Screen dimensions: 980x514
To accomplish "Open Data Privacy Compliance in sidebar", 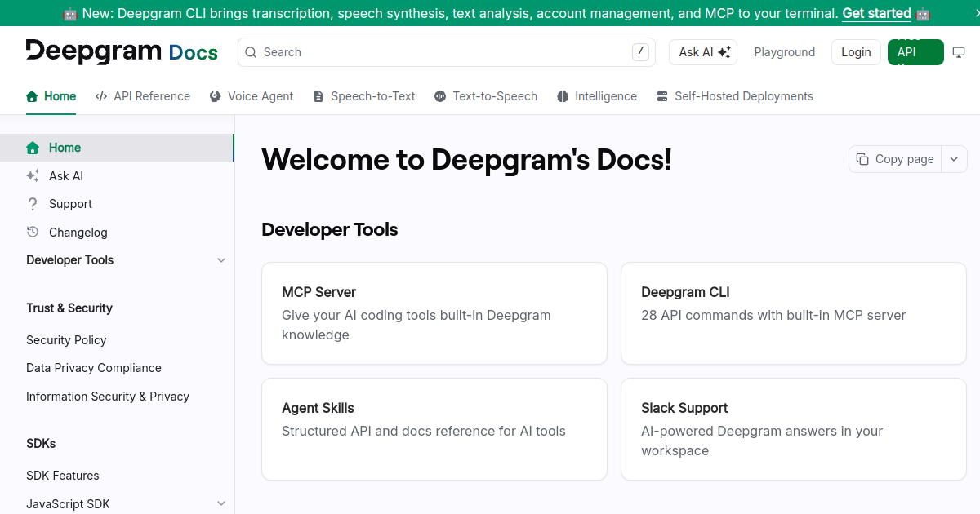I will (x=94, y=368).
